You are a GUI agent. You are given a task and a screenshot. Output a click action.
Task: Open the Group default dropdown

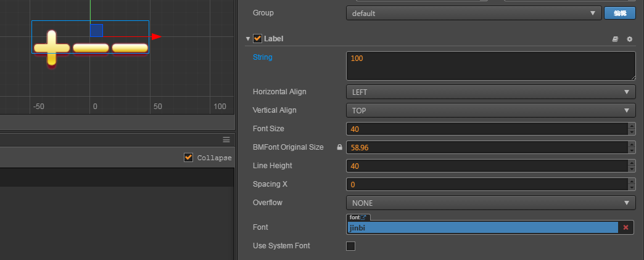tap(473, 13)
